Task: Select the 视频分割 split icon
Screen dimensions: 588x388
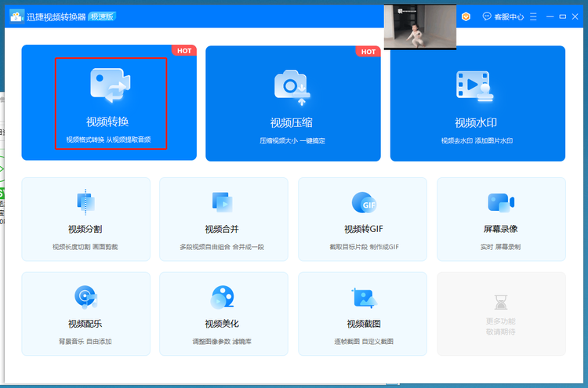Action: (86, 202)
